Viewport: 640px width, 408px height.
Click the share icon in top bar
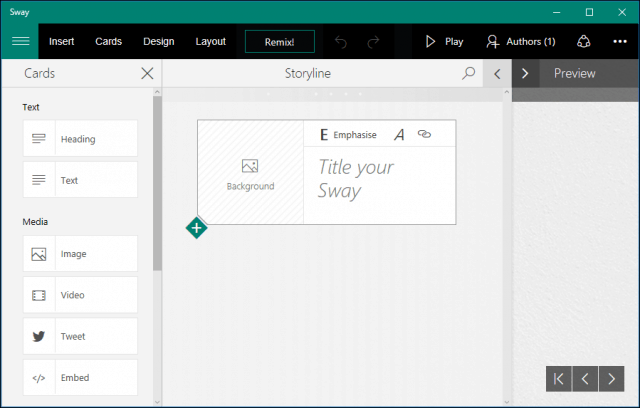tap(584, 42)
